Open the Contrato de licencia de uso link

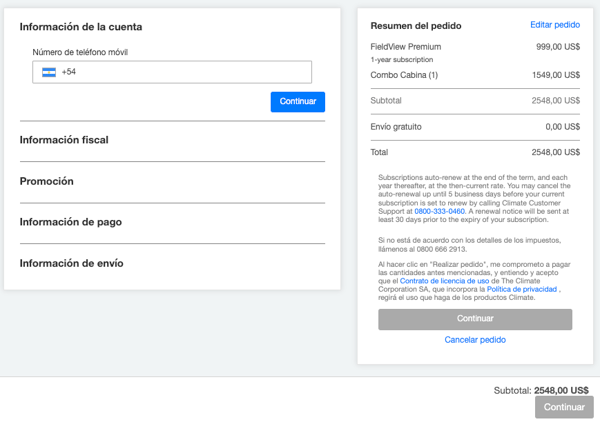coord(444,281)
